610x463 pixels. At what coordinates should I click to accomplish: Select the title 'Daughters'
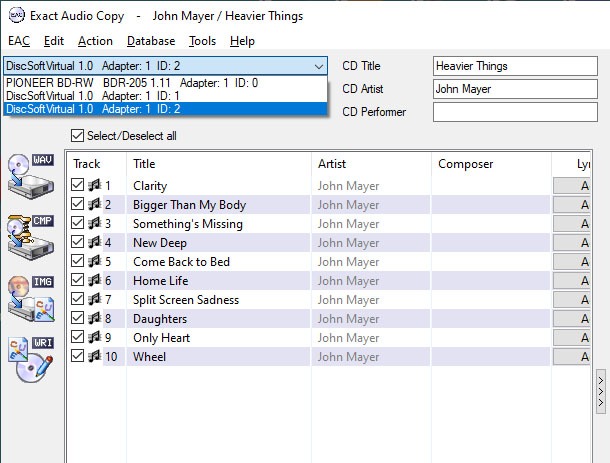click(x=160, y=319)
